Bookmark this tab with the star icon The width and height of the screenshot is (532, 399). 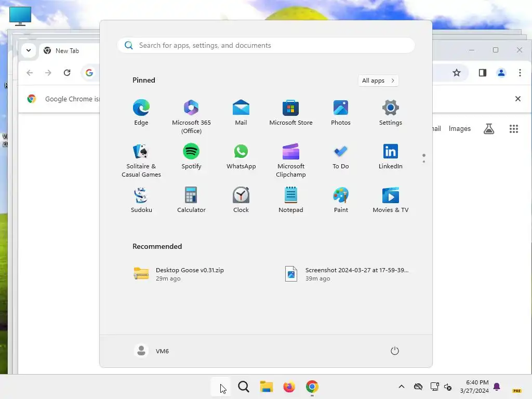click(457, 73)
